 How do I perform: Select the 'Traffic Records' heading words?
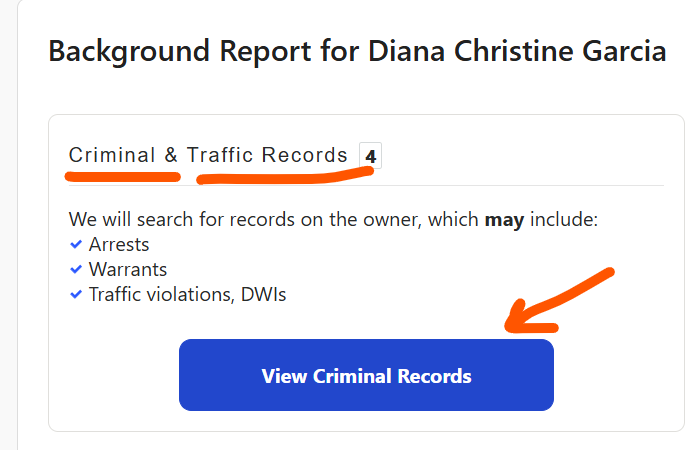pos(267,155)
